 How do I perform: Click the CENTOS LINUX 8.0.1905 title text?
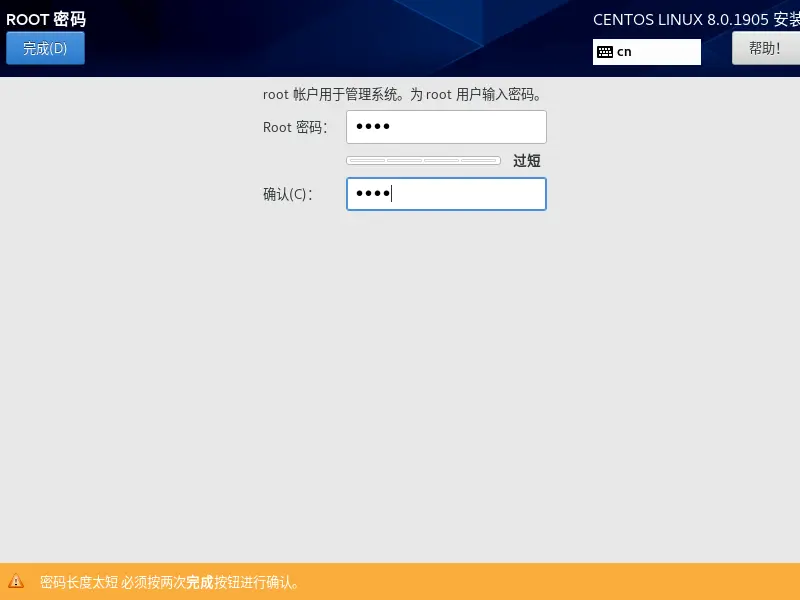[696, 19]
